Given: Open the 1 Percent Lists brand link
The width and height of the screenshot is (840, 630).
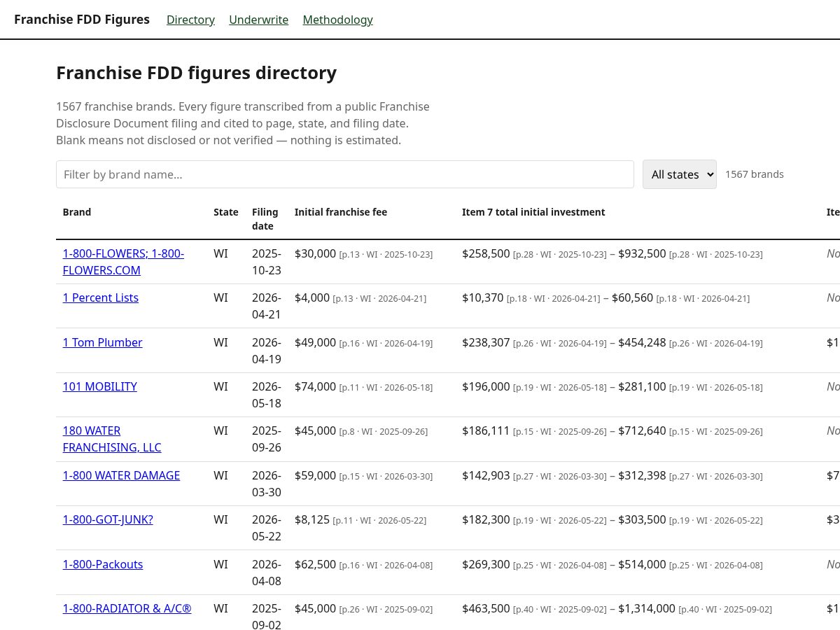Looking at the screenshot, I should [101, 297].
